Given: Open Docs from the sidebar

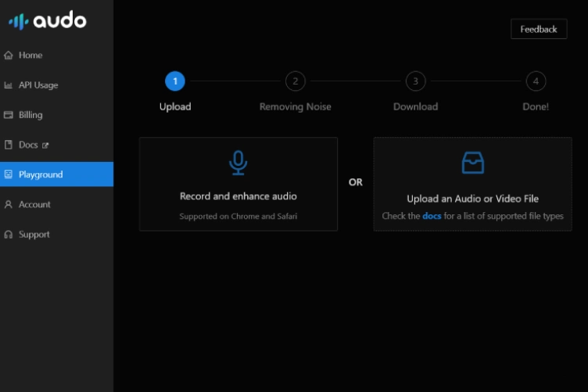Looking at the screenshot, I should click(56, 145).
